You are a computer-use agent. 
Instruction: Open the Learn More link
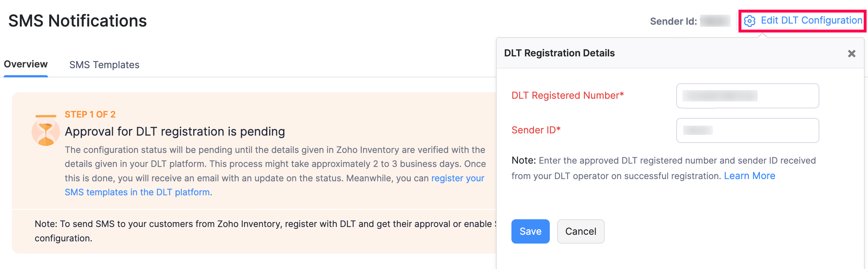coord(749,176)
